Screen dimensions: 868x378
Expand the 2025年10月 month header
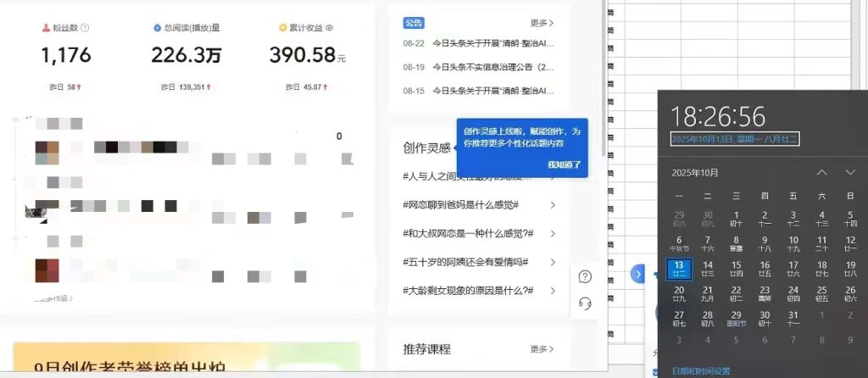coord(695,173)
